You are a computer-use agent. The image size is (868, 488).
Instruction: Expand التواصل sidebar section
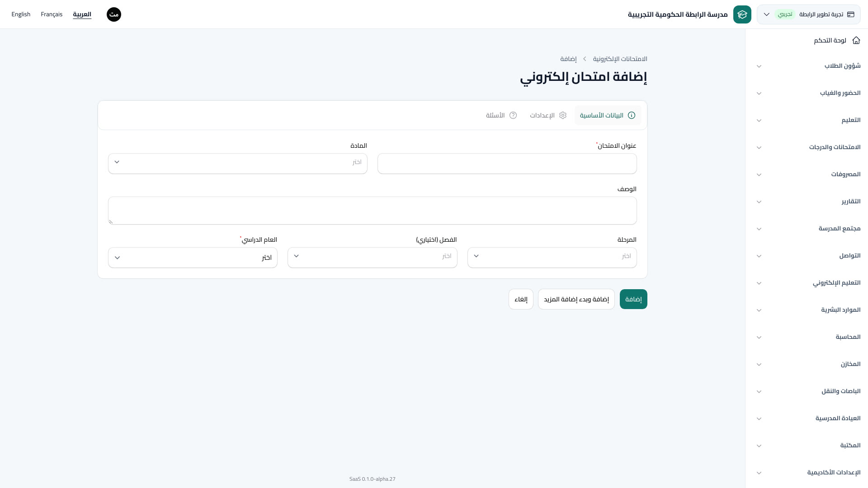pos(808,256)
